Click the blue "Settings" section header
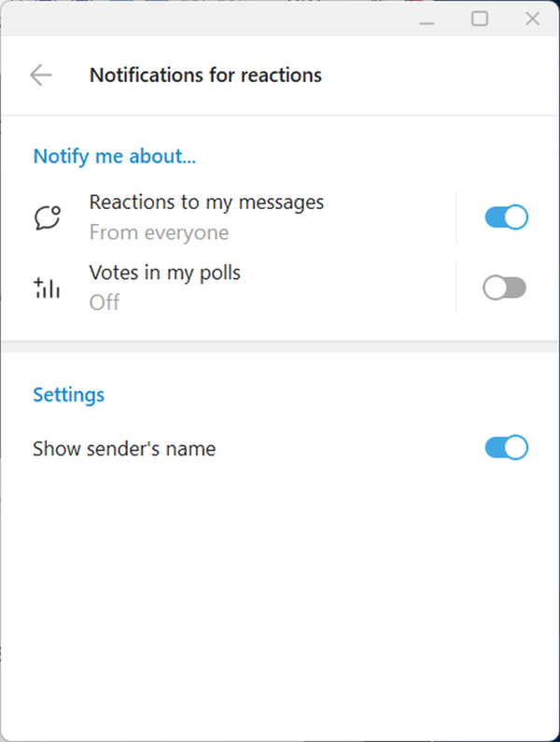 [x=69, y=395]
